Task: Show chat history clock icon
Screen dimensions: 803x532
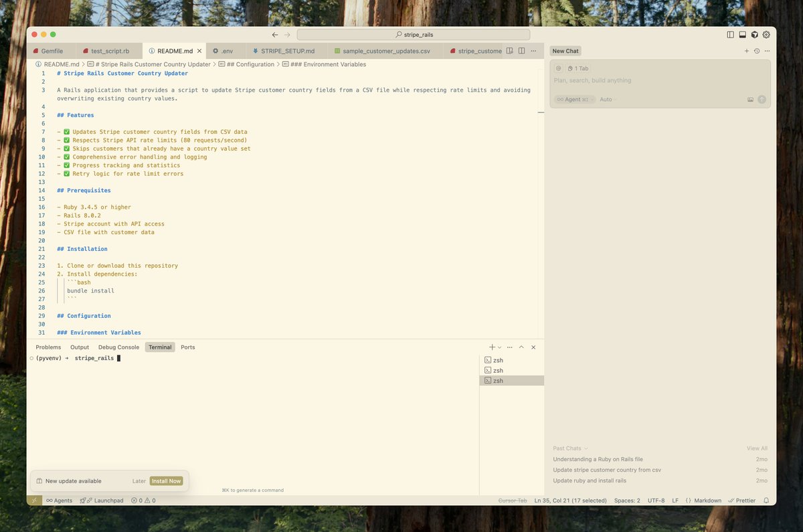Action: click(x=757, y=51)
